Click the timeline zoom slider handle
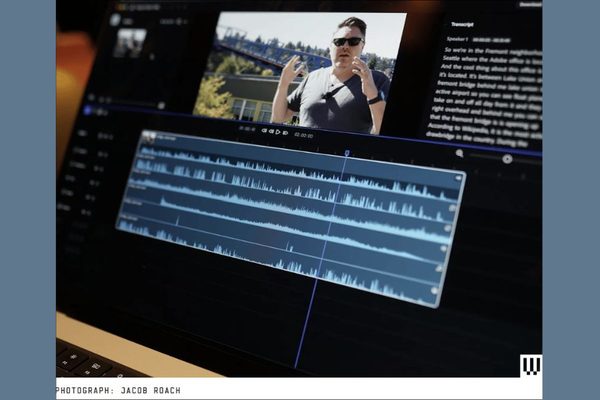The height and width of the screenshot is (400, 600). [507, 159]
